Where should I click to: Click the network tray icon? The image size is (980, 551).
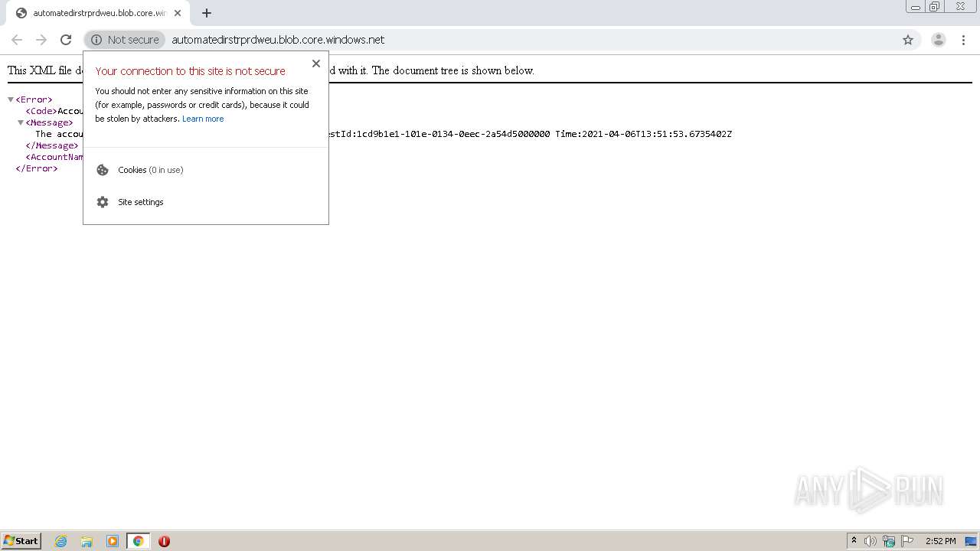tap(889, 541)
